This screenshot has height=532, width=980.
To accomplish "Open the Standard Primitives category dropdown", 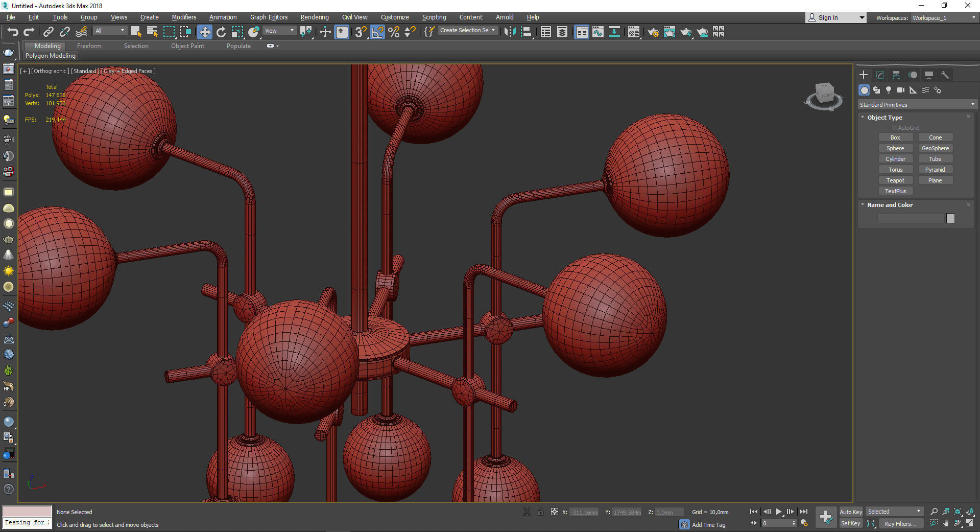I will click(917, 105).
